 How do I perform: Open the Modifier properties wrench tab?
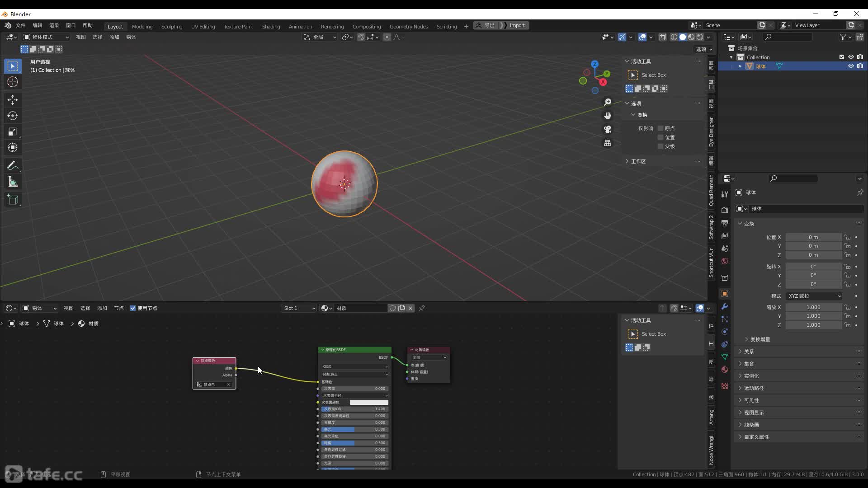pos(725,306)
